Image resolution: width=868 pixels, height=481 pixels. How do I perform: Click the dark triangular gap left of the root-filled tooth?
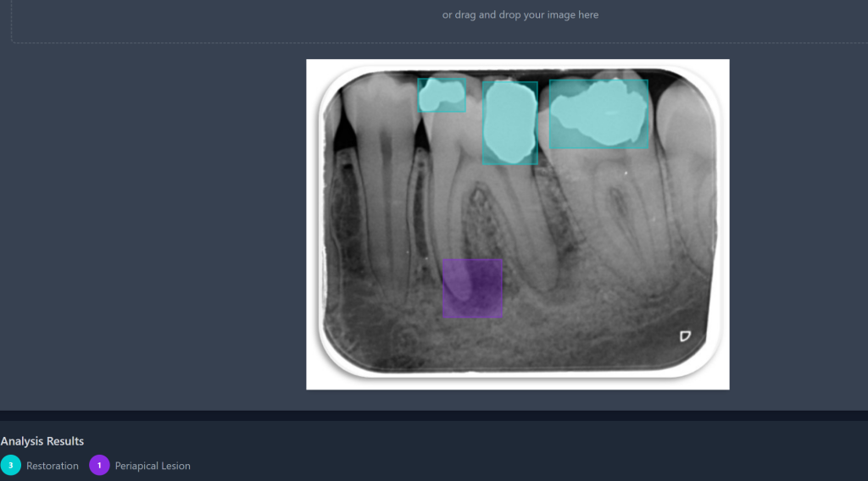(x=346, y=134)
